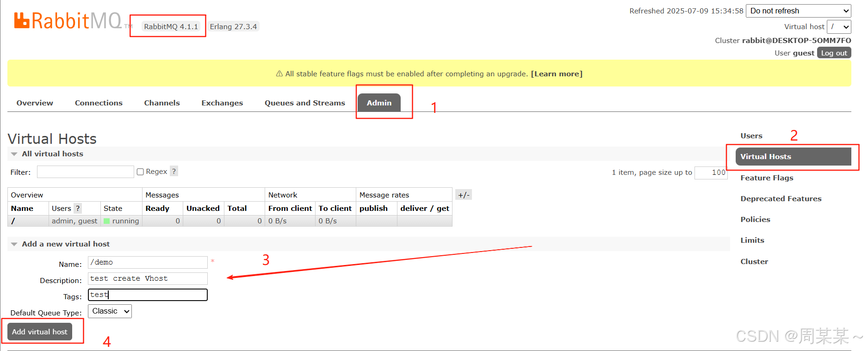Click the Log out button
868x351 pixels.
(834, 53)
